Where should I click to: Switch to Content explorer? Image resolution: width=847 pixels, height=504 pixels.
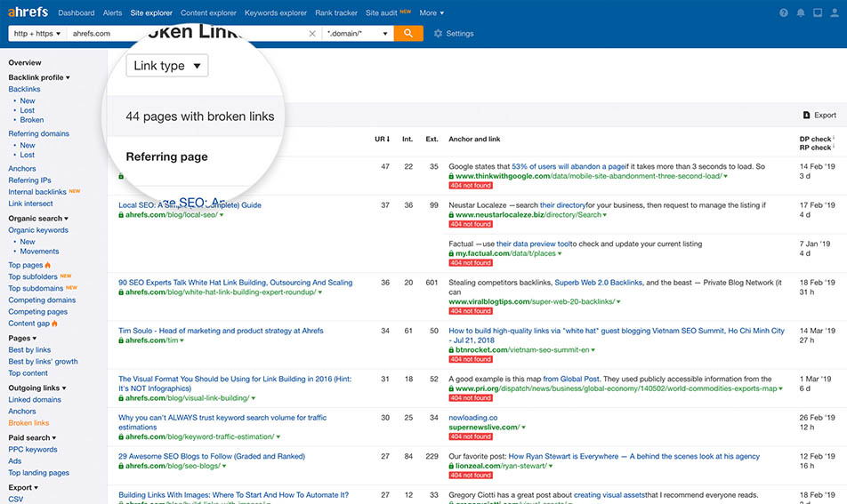pyautogui.click(x=208, y=13)
